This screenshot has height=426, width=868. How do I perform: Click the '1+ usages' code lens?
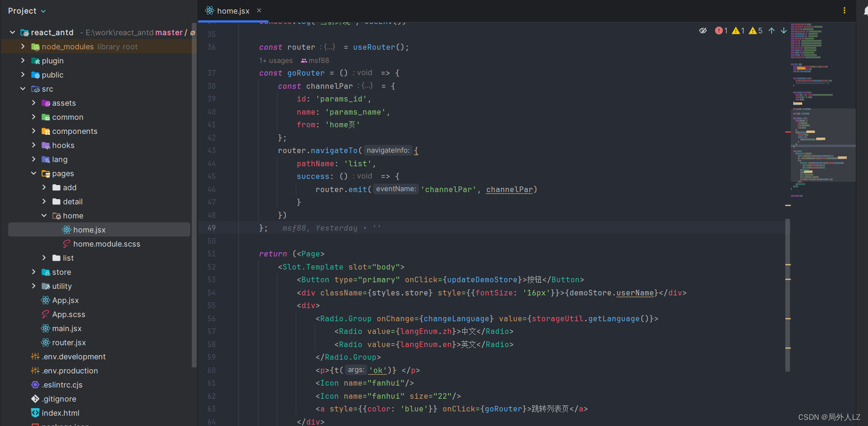click(276, 61)
